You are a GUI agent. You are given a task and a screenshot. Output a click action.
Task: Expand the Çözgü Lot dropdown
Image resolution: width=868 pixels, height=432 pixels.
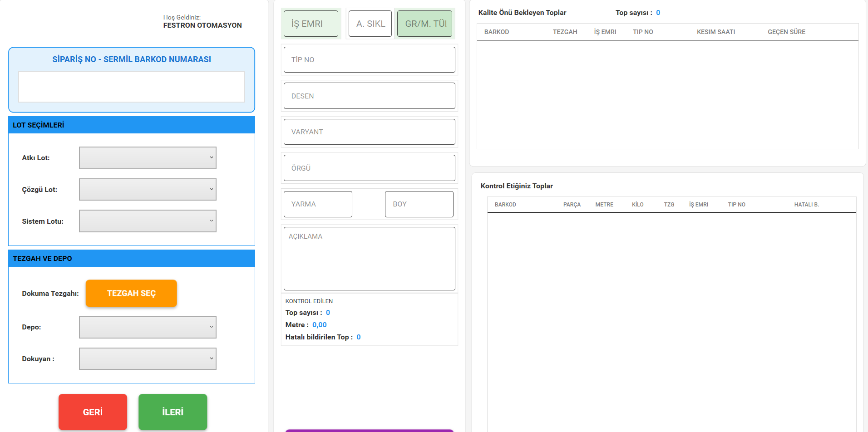(148, 189)
